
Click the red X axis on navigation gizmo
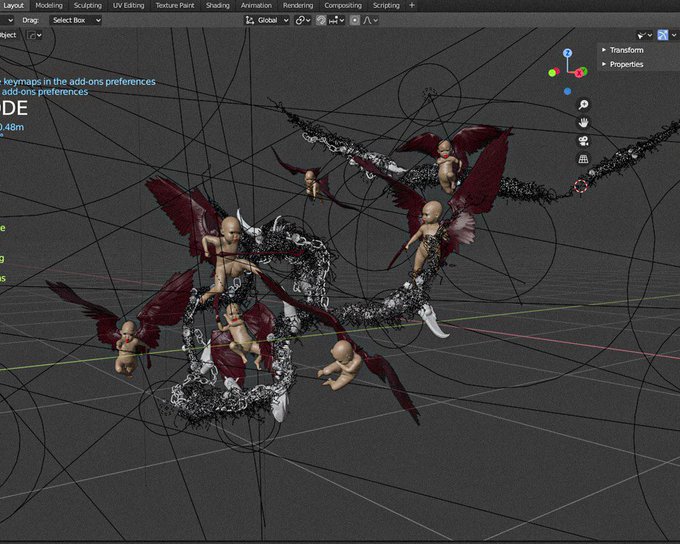pyautogui.click(x=579, y=74)
